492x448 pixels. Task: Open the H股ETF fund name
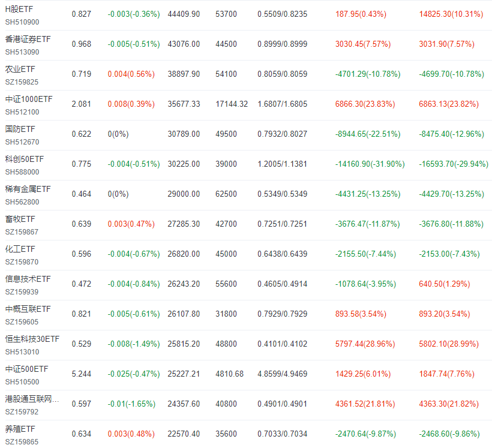click(19, 9)
